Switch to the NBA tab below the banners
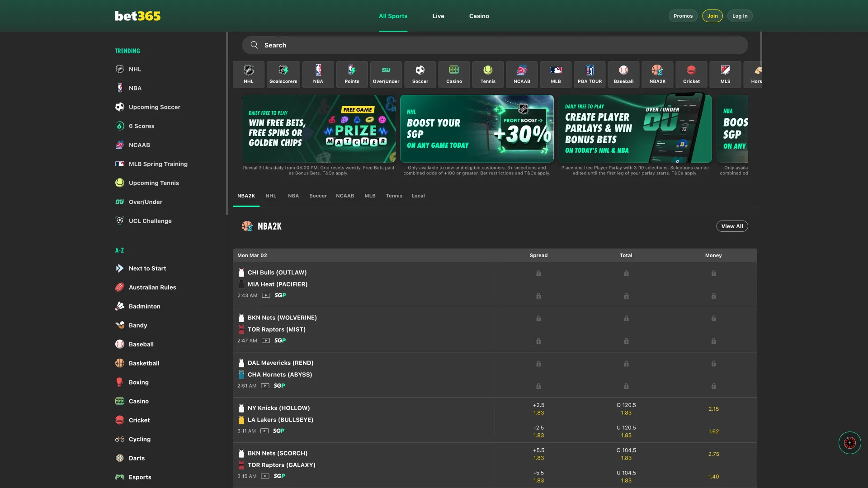 pyautogui.click(x=293, y=196)
